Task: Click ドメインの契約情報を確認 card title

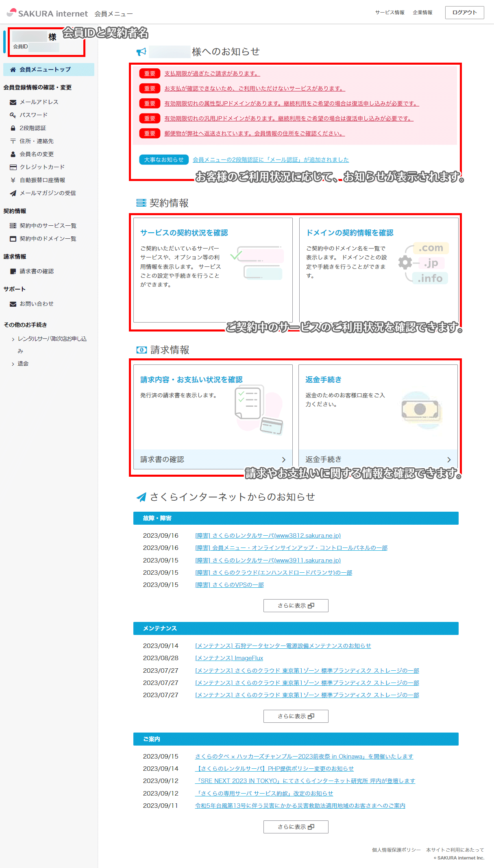Action: (350, 233)
